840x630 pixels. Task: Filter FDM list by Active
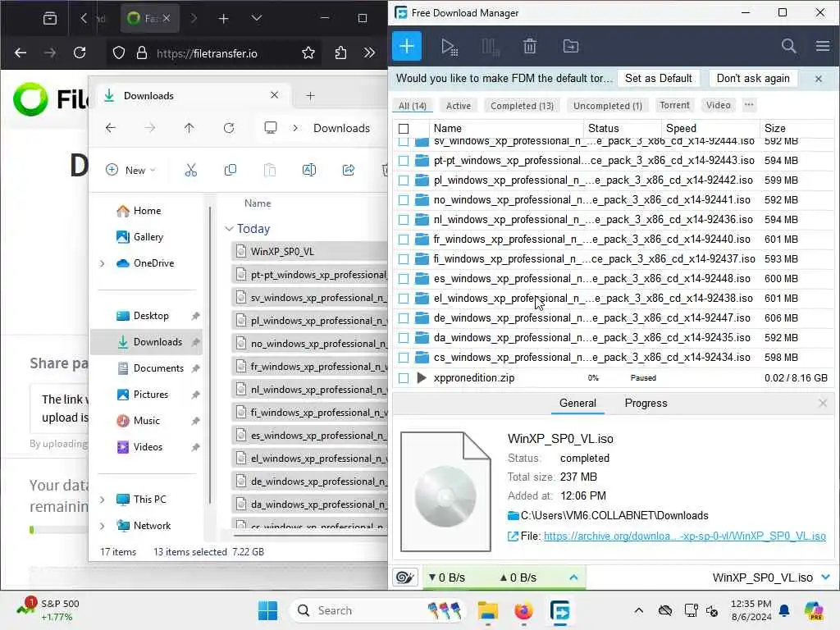(x=459, y=106)
